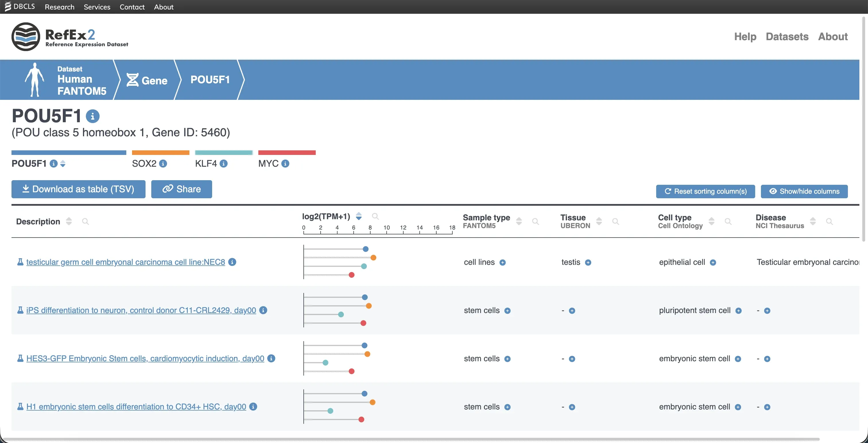Sort by Cell type column arrows
Viewport: 868px width, 443px height.
(712, 221)
